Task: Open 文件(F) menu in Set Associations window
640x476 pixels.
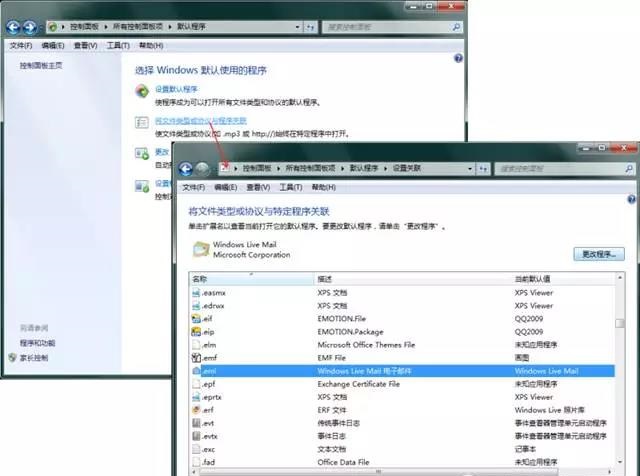Action: pos(193,187)
